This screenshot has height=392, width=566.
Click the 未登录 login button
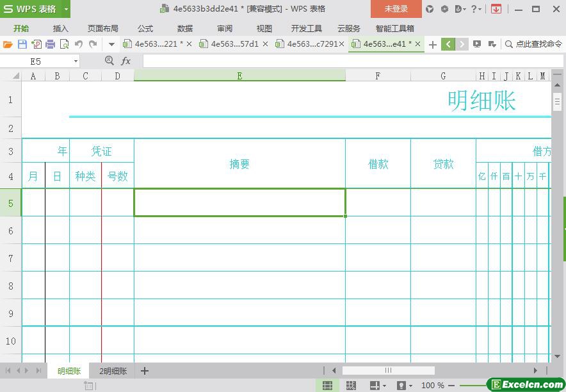click(396, 9)
